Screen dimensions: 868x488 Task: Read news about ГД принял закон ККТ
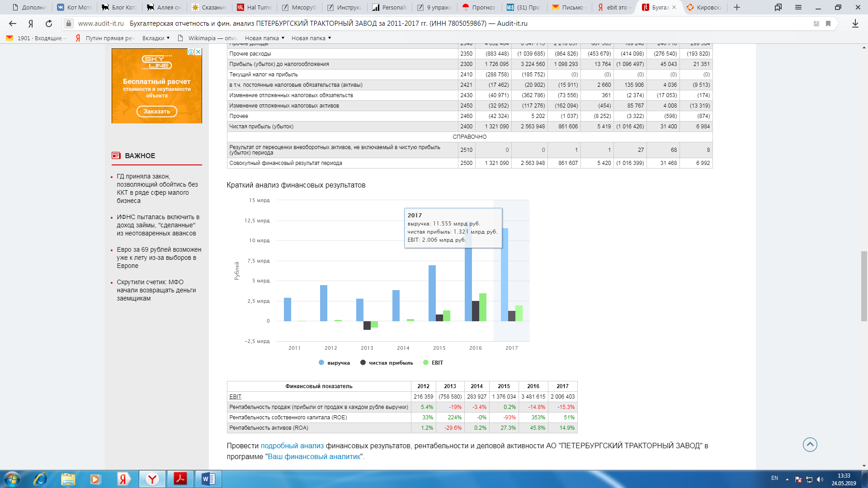[157, 188]
